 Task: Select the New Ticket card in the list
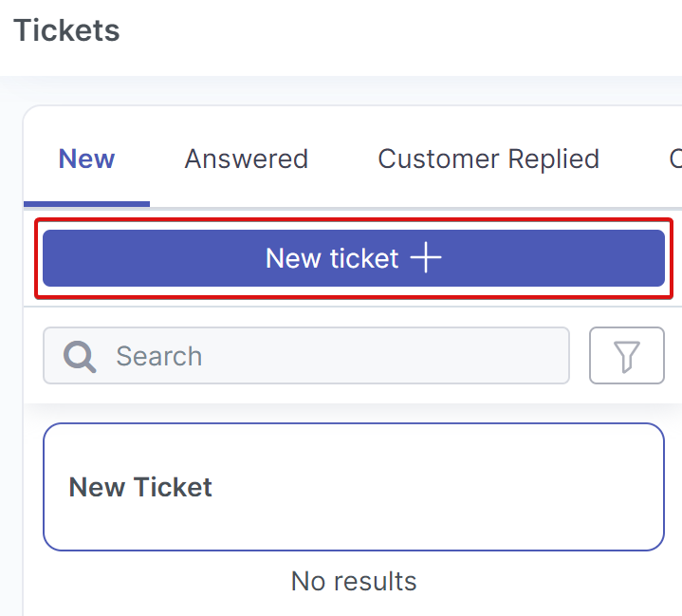pos(353,487)
